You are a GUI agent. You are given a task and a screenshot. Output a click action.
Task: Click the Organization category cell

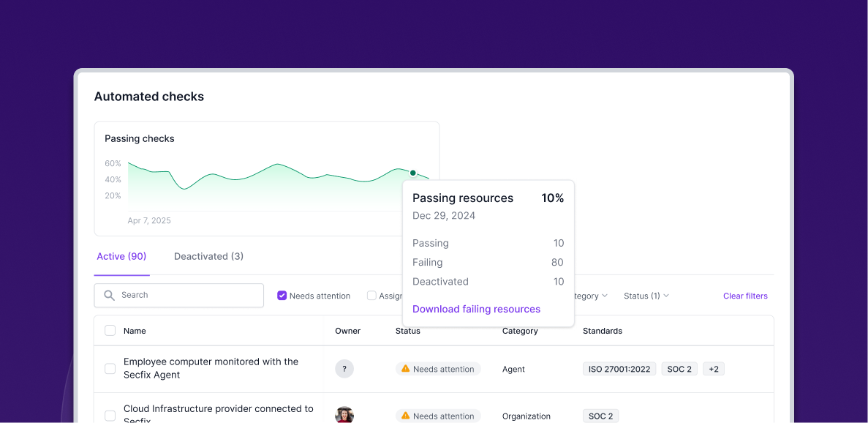pyautogui.click(x=527, y=416)
